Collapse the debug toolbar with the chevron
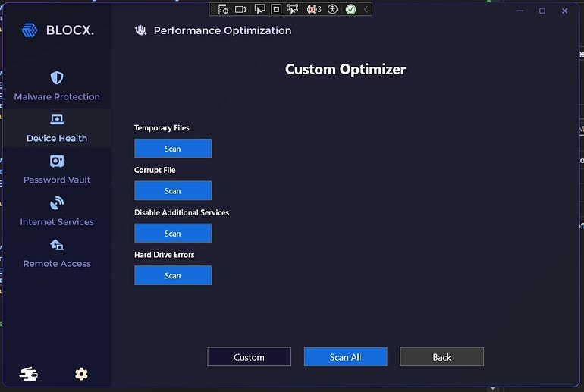Viewport: 584px width, 392px height. (x=366, y=9)
